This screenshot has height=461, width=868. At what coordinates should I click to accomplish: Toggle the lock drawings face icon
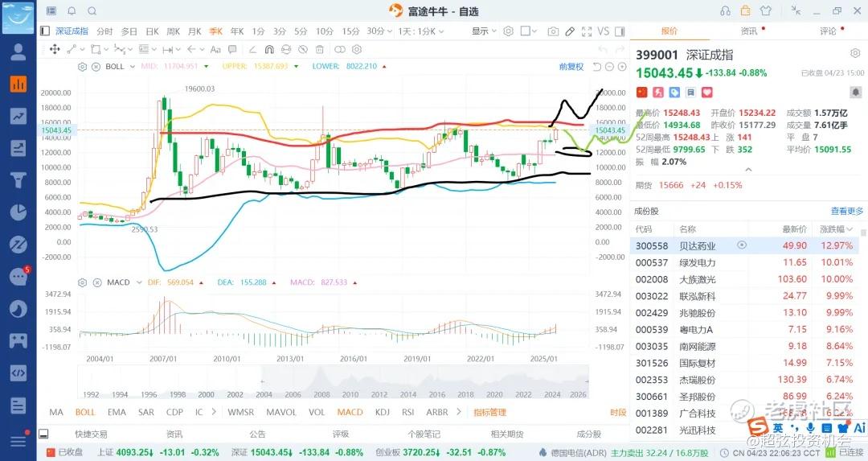click(285, 49)
